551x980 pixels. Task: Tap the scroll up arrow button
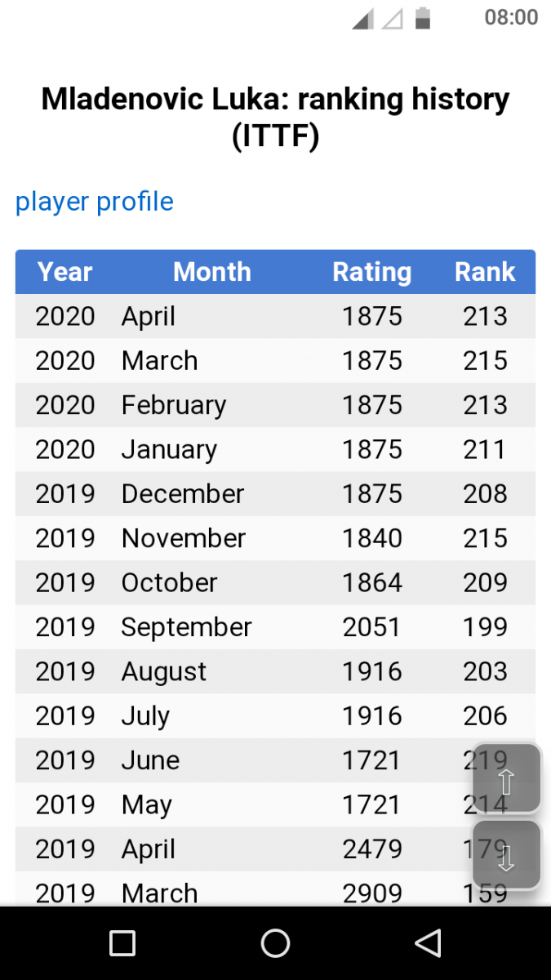click(x=506, y=778)
